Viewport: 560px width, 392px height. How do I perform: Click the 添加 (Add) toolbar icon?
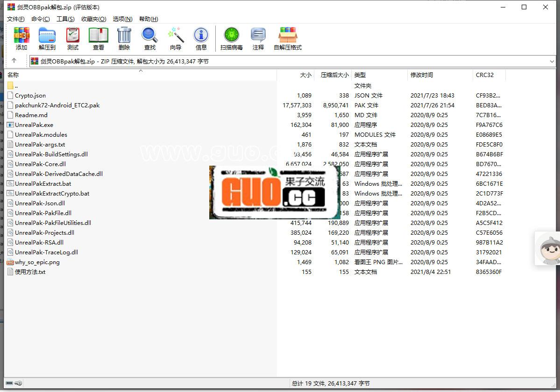click(21, 35)
